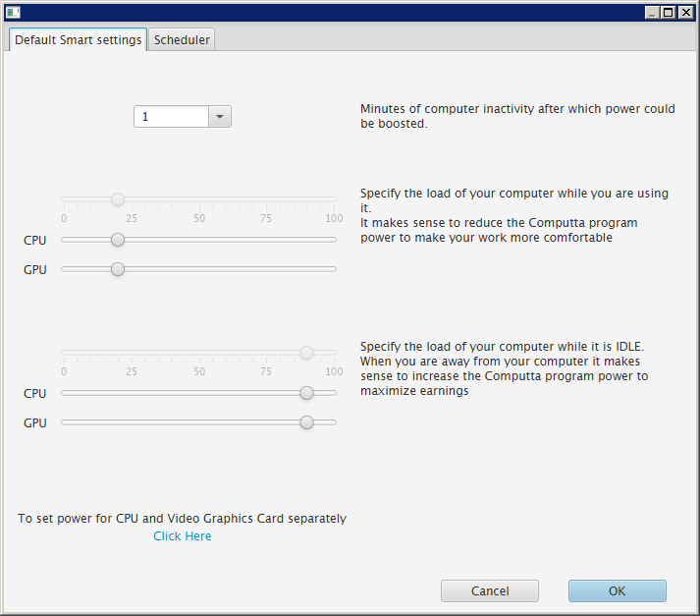Open the inactivity minutes dropdown arrow
This screenshot has height=616, width=700.
click(220, 117)
